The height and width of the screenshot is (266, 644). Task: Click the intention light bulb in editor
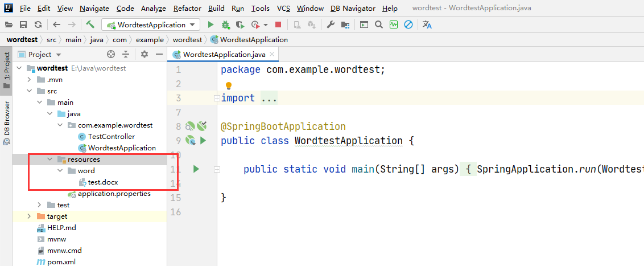[x=229, y=86]
